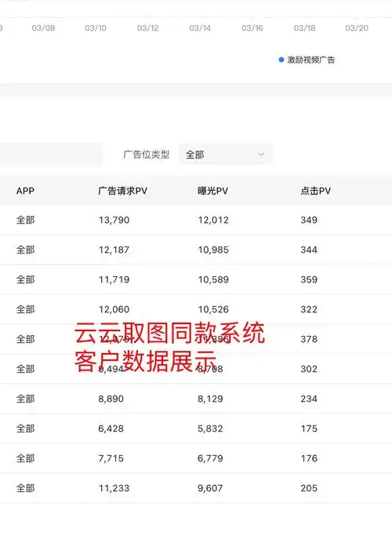The width and height of the screenshot is (392, 547).
Task: Click 全部 in the row with 378
Action: pyautogui.click(x=25, y=339)
